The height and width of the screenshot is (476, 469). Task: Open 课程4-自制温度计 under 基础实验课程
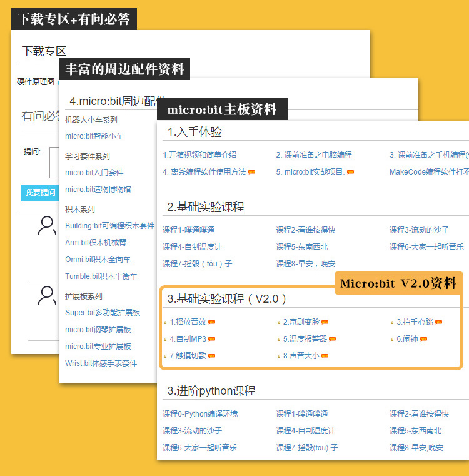coord(192,247)
